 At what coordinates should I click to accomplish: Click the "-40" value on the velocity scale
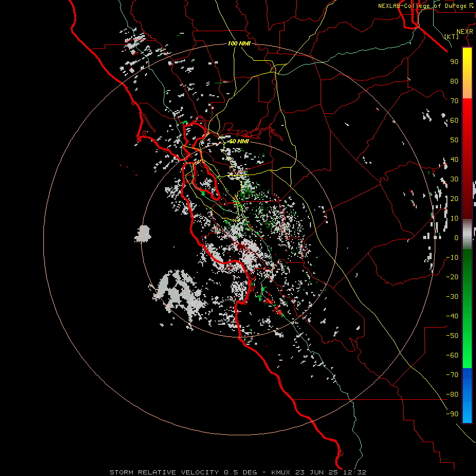(452, 316)
